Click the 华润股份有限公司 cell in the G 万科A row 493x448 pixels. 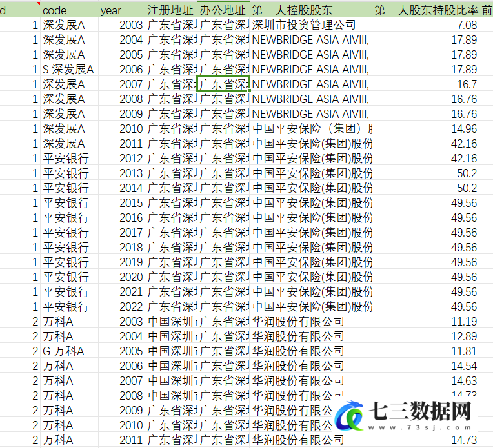pyautogui.click(x=310, y=351)
